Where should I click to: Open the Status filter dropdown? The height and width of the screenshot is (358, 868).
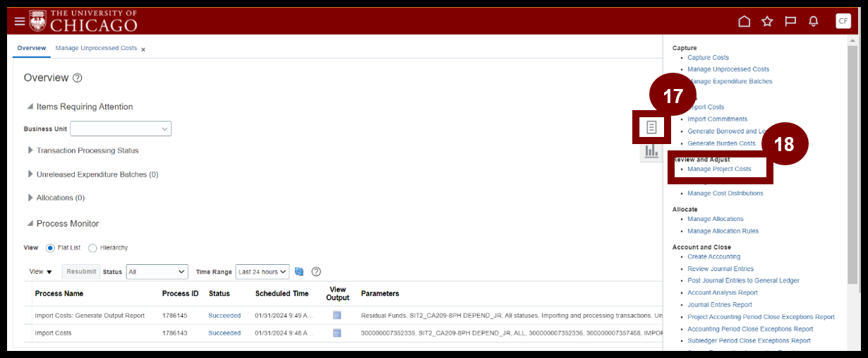point(157,272)
